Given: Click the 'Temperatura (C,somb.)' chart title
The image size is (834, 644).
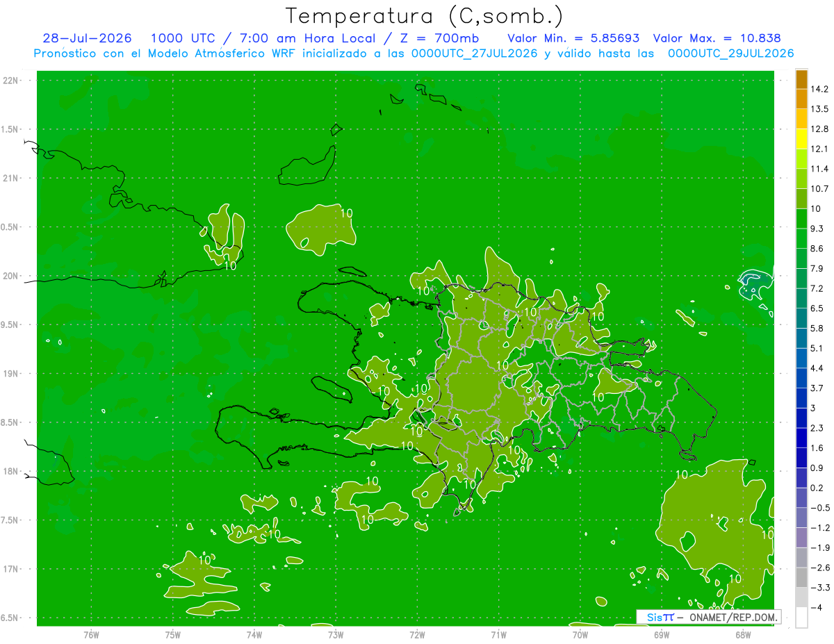Looking at the screenshot, I should pos(424,16).
